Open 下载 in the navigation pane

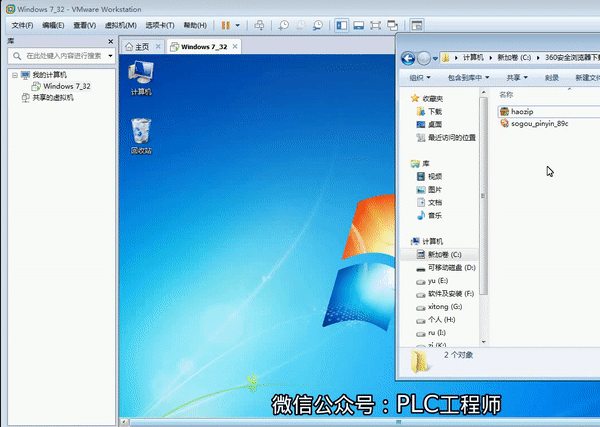(435, 111)
